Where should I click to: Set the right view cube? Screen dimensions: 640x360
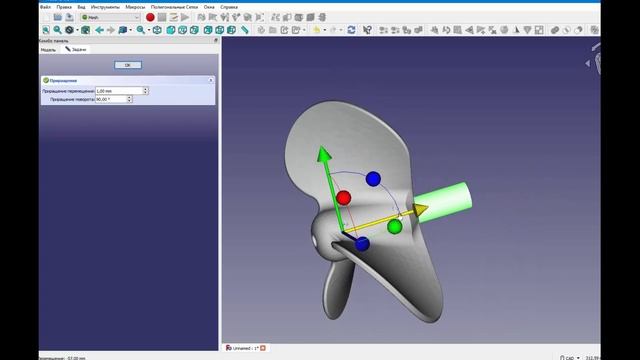coord(194,30)
